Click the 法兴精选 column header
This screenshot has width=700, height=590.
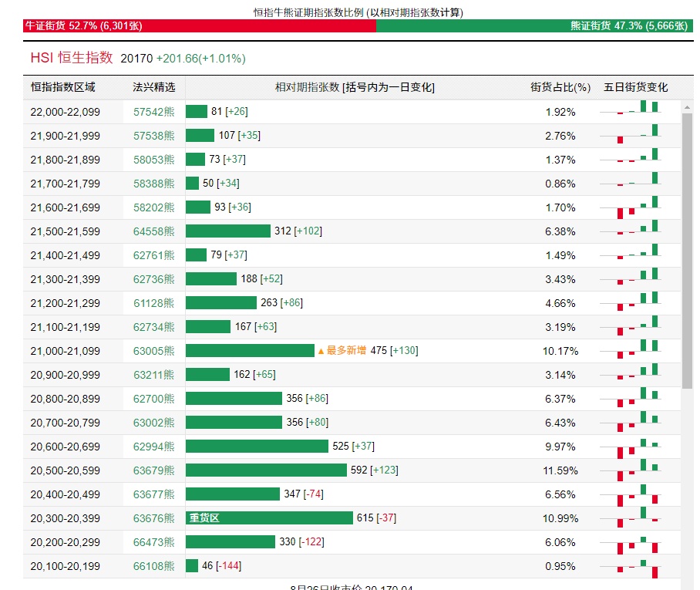coord(153,87)
